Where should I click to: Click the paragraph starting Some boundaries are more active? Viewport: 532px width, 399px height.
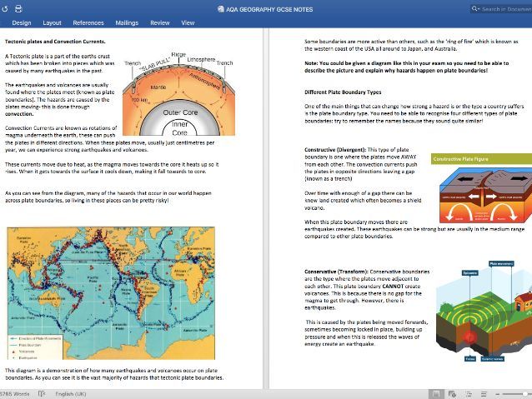[x=411, y=45]
